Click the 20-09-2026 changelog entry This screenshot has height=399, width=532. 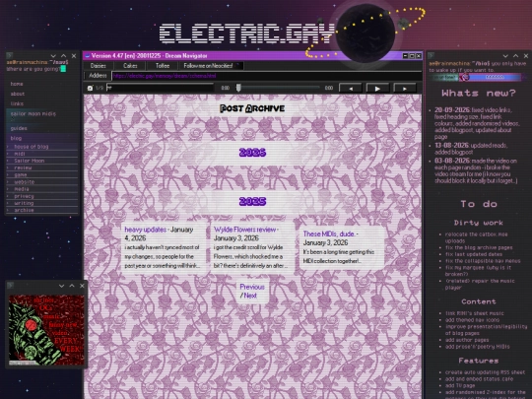478,123
